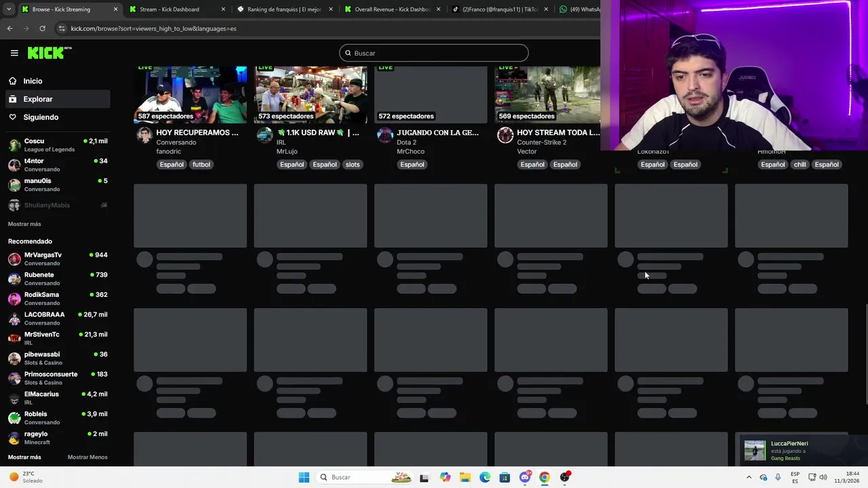Viewport: 868px width, 488px height.
Task: Click microphone icon in system tray
Action: point(778,477)
